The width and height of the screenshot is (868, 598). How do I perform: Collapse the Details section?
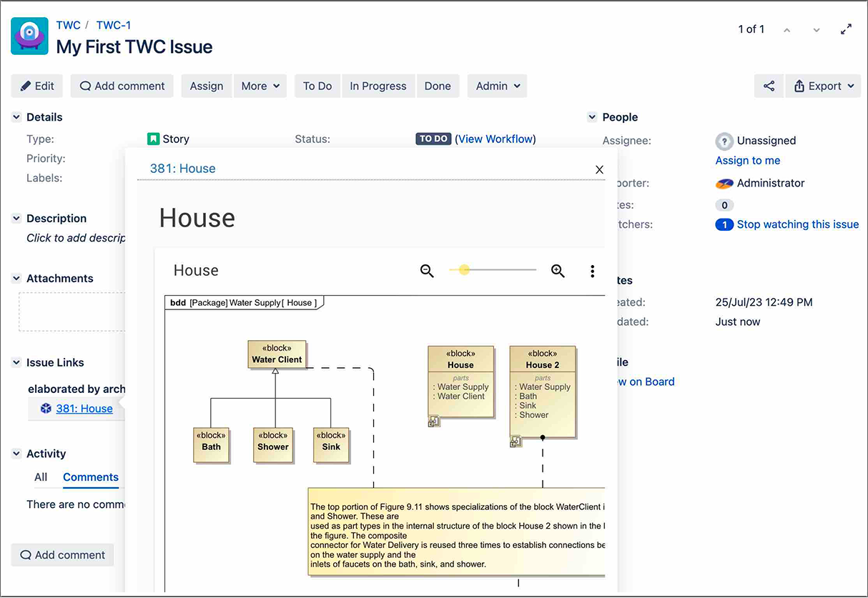(16, 117)
